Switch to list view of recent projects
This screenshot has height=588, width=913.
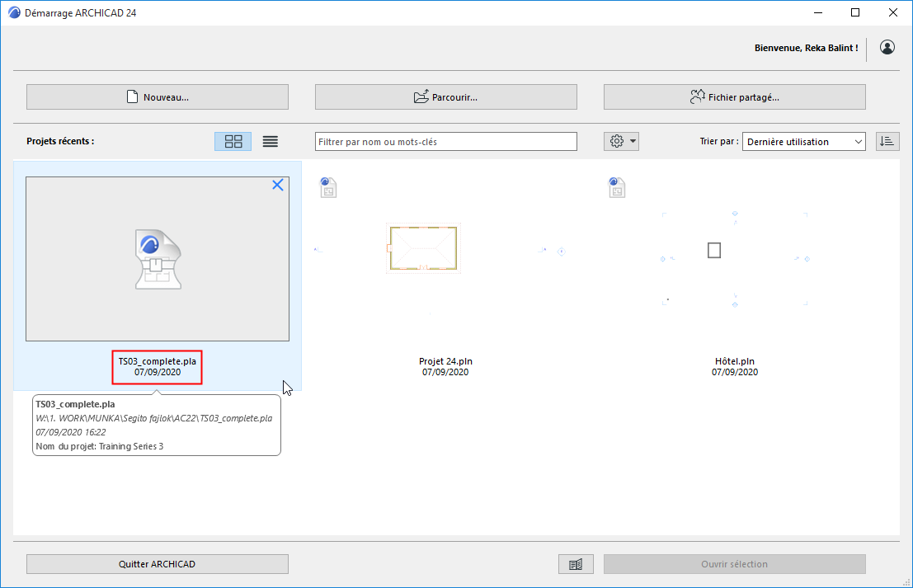coord(271,142)
